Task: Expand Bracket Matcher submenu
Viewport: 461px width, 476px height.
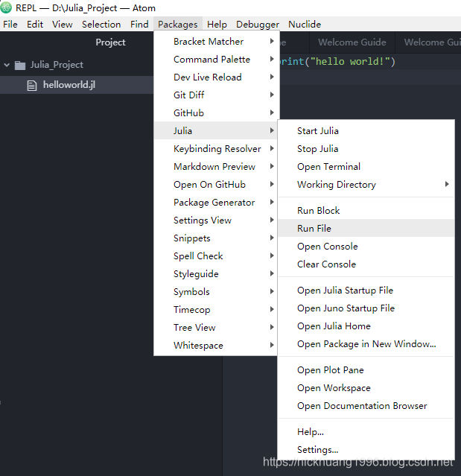Action: [x=215, y=41]
